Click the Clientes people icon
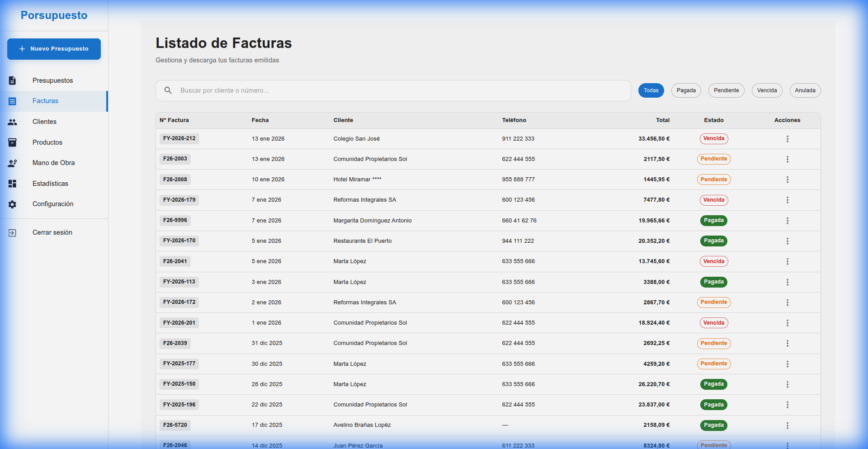 [x=12, y=122]
